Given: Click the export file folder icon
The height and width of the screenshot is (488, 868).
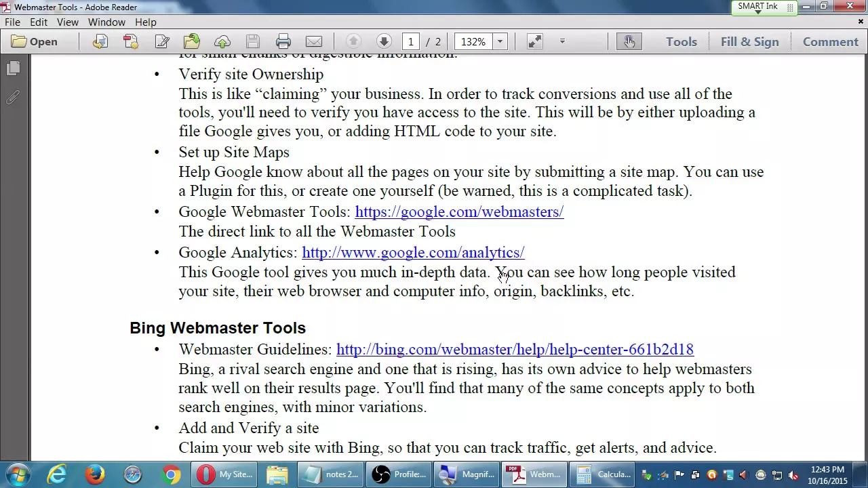Looking at the screenshot, I should click(192, 42).
